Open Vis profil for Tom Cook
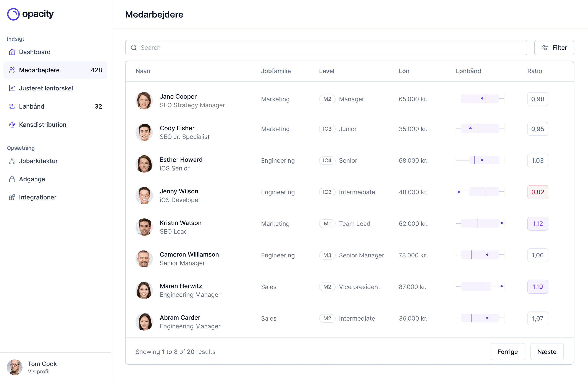 [39, 372]
